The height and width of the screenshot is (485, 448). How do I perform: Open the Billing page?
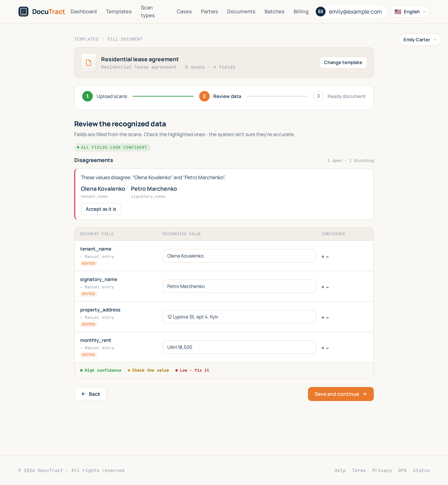(x=301, y=12)
